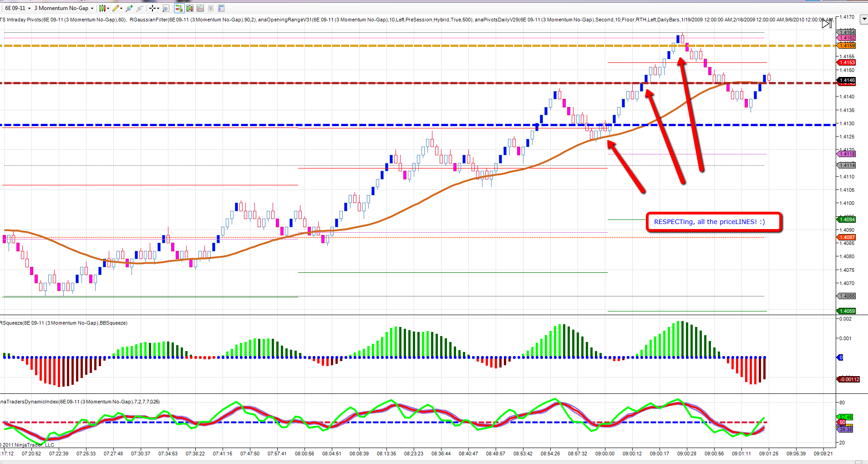The height and width of the screenshot is (464, 868).
Task: Click the RGaussianFilter indicator label text
Action: [193, 20]
